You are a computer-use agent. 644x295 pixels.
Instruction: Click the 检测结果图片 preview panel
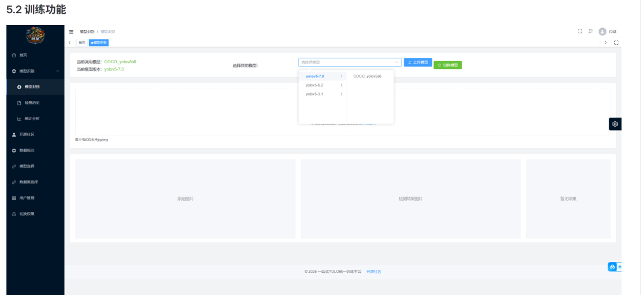tap(410, 199)
